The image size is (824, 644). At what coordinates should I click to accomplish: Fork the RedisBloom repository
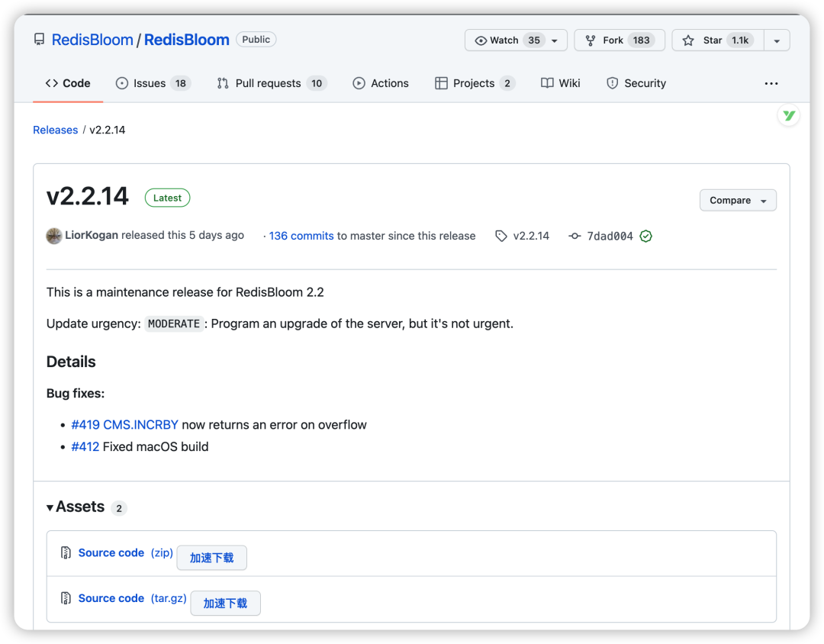pos(613,40)
